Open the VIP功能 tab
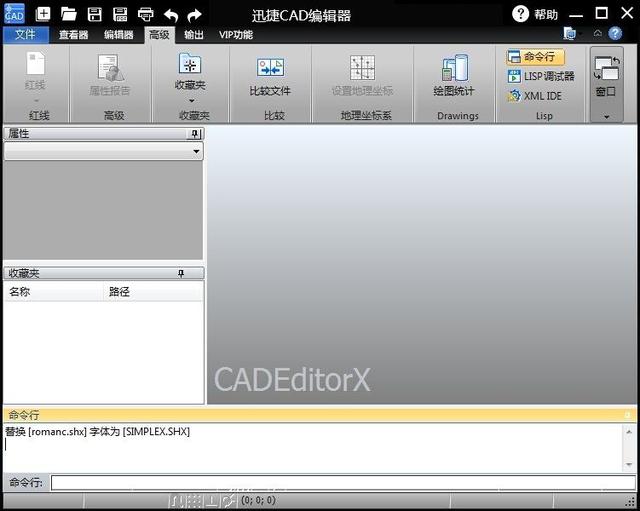This screenshot has width=640, height=511. [x=236, y=35]
